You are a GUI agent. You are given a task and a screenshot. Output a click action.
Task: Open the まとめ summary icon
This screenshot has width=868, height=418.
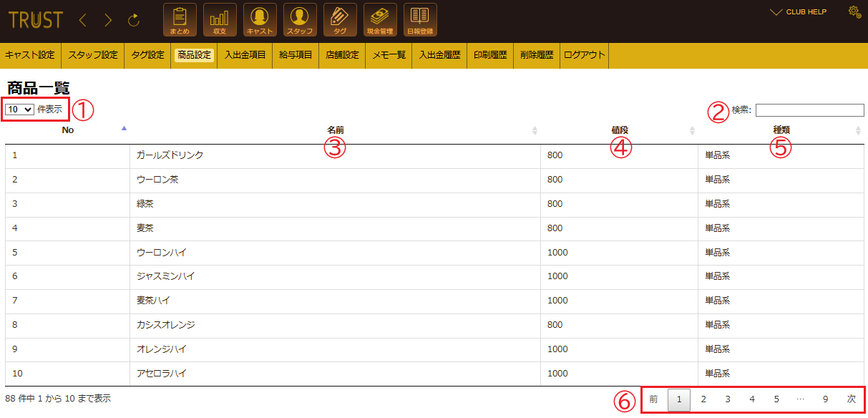coord(180,20)
